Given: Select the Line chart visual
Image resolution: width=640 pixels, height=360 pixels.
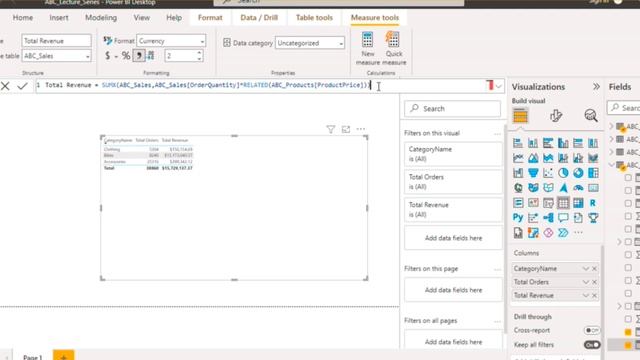Looking at the screenshot, I should [x=518, y=158].
